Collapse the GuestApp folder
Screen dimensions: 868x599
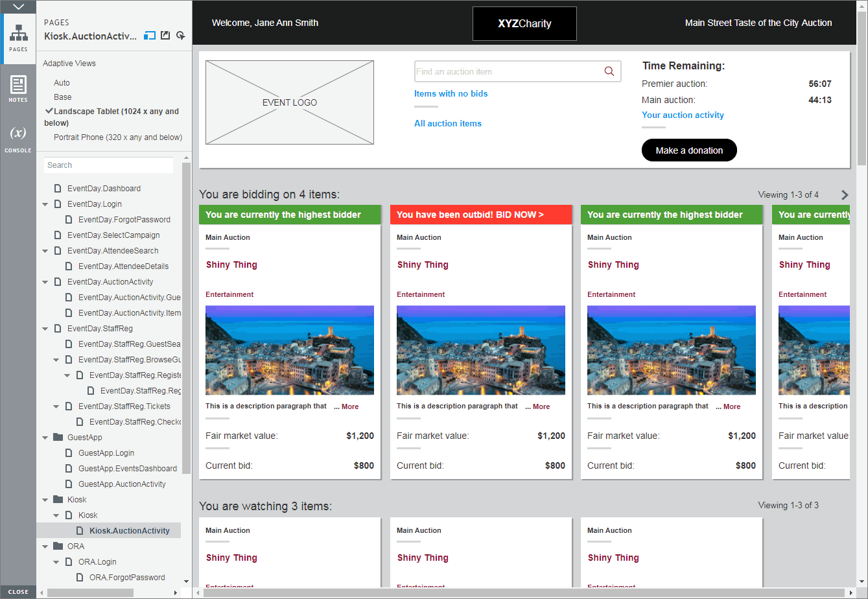pyautogui.click(x=45, y=438)
